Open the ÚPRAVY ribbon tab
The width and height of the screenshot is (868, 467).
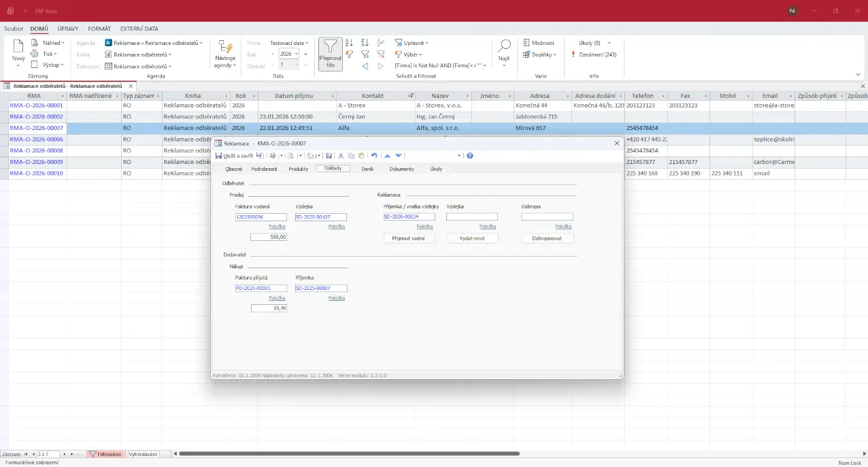click(x=68, y=29)
